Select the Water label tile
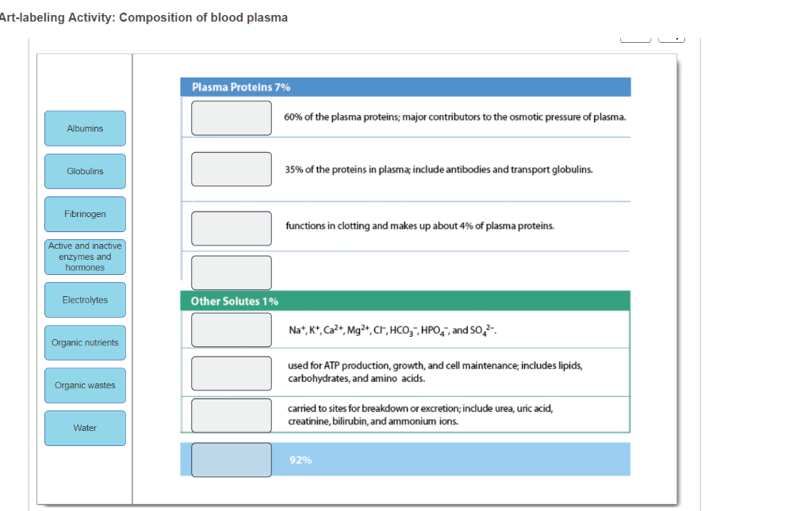Viewport: 812px width, 511px height. click(x=85, y=428)
